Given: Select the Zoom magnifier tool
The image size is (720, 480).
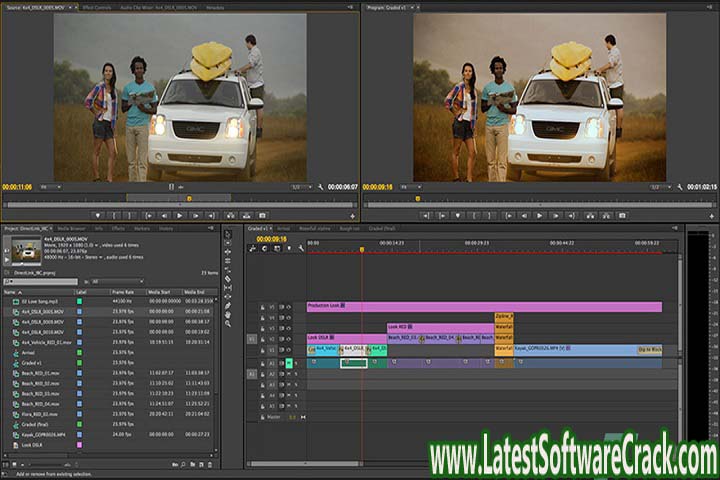Looking at the screenshot, I should click(228, 323).
